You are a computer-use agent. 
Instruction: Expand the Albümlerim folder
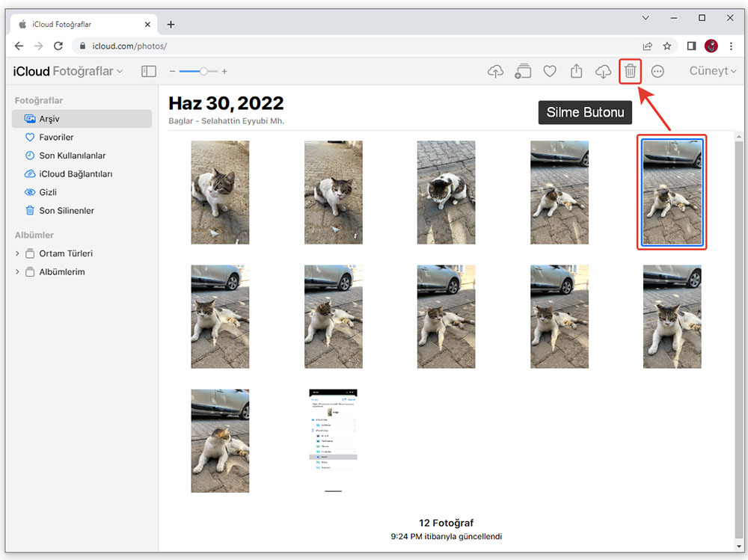pos(17,272)
